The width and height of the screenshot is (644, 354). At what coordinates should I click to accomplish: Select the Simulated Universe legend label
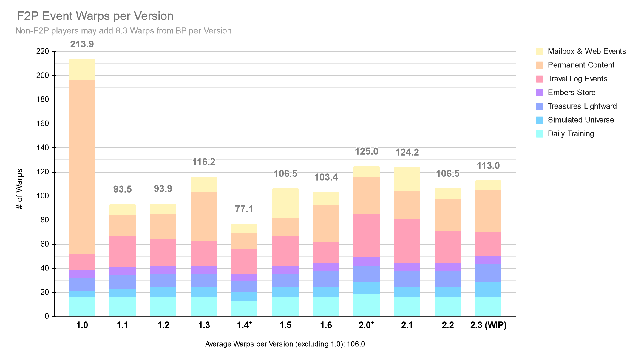click(580, 120)
